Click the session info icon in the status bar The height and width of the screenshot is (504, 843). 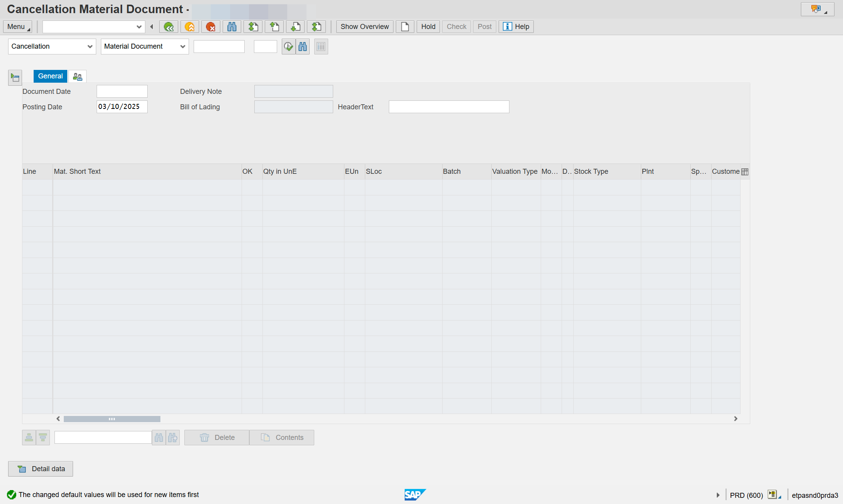[774, 495]
